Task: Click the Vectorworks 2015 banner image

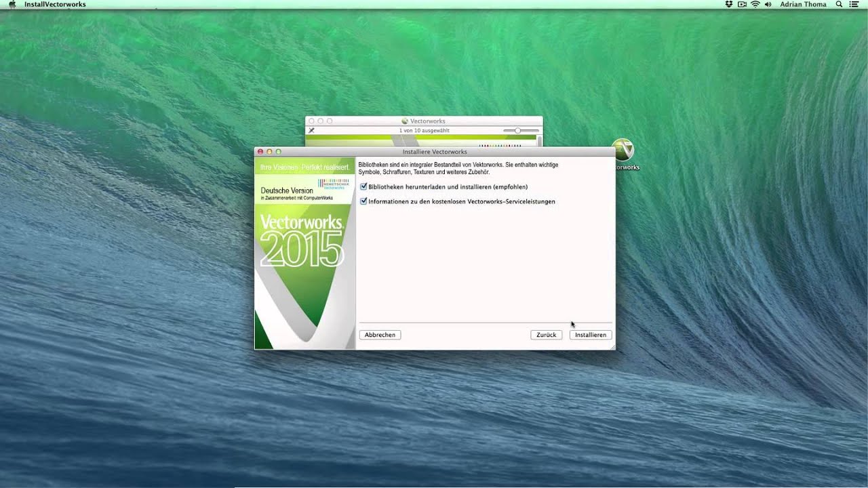Action: coord(304,253)
